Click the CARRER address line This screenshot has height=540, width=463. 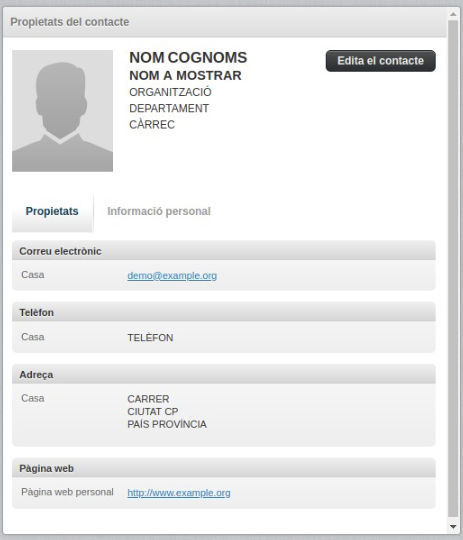point(148,399)
